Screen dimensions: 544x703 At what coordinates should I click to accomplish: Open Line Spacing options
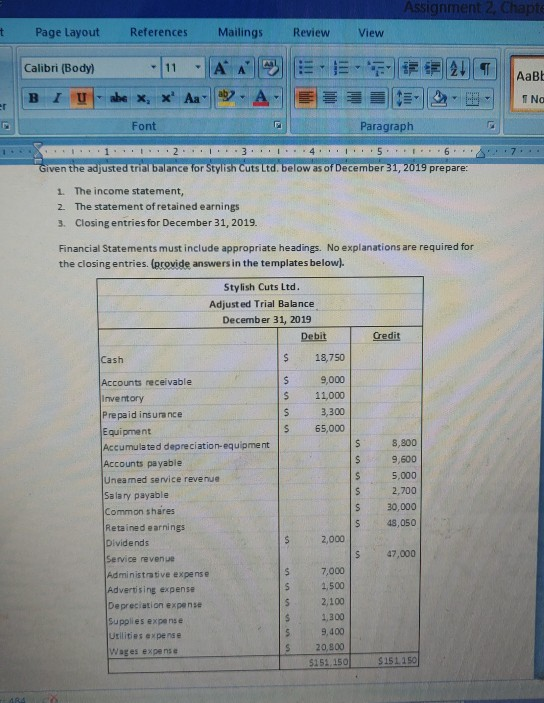point(407,98)
